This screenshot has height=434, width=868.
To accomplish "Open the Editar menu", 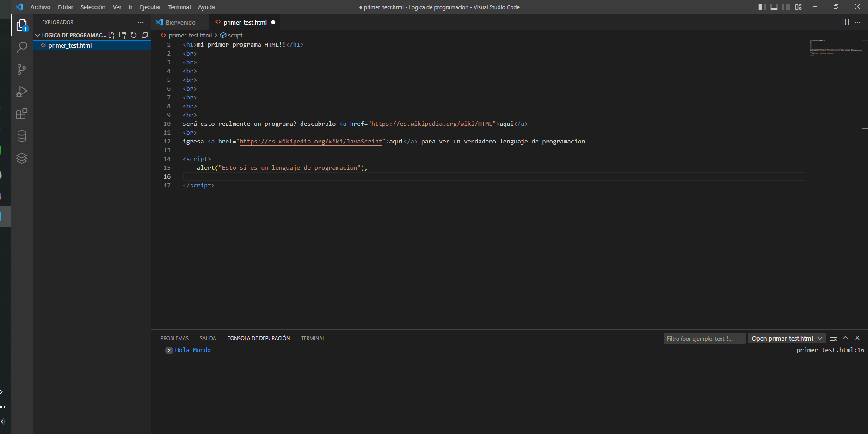I will [66, 7].
